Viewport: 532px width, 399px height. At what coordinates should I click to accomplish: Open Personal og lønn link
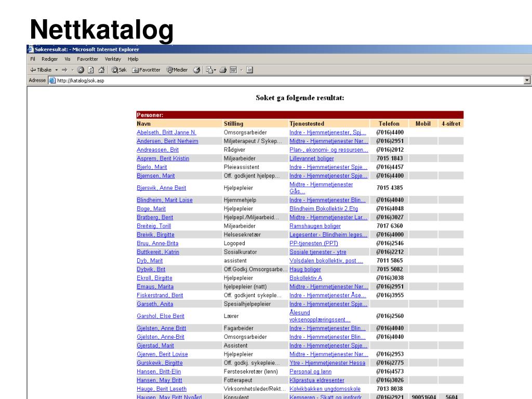(310, 371)
